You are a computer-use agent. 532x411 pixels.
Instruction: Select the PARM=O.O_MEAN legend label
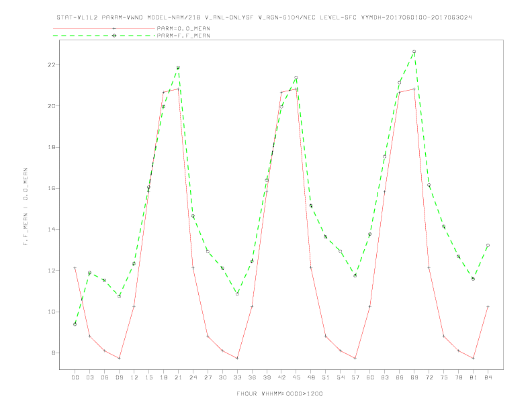183,28
